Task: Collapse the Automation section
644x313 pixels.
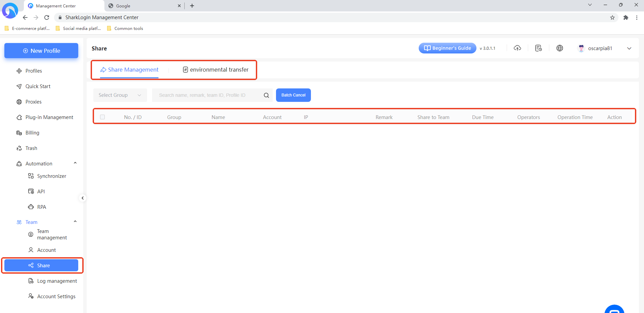Action: click(x=75, y=163)
